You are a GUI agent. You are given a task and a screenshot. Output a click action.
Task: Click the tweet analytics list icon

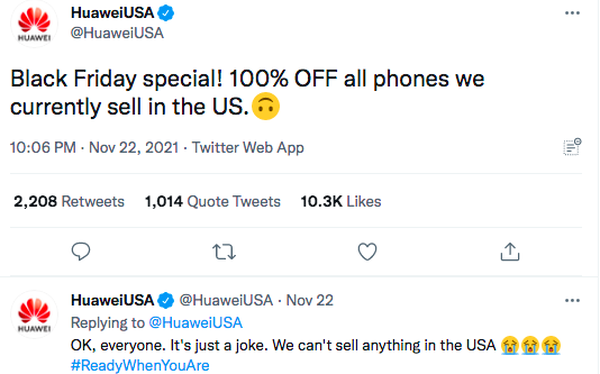pos(572,147)
